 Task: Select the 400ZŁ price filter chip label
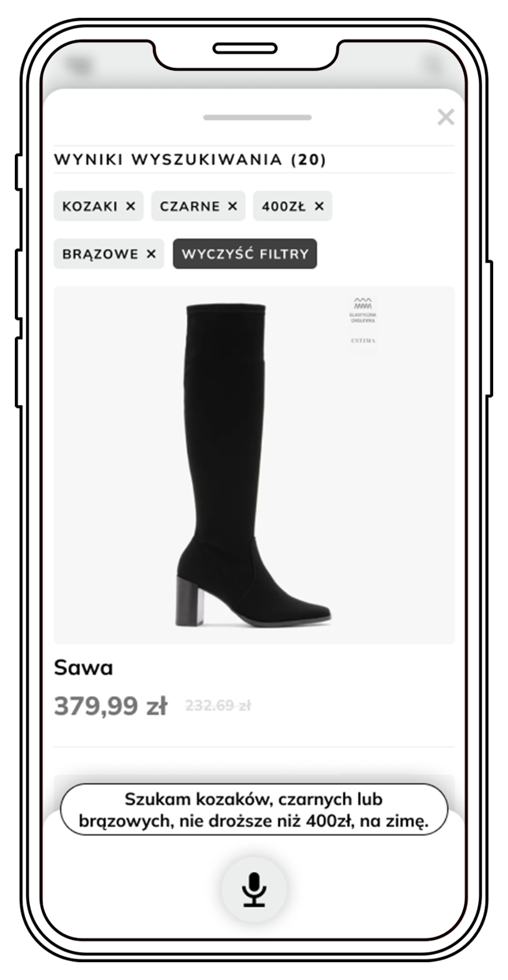[284, 206]
